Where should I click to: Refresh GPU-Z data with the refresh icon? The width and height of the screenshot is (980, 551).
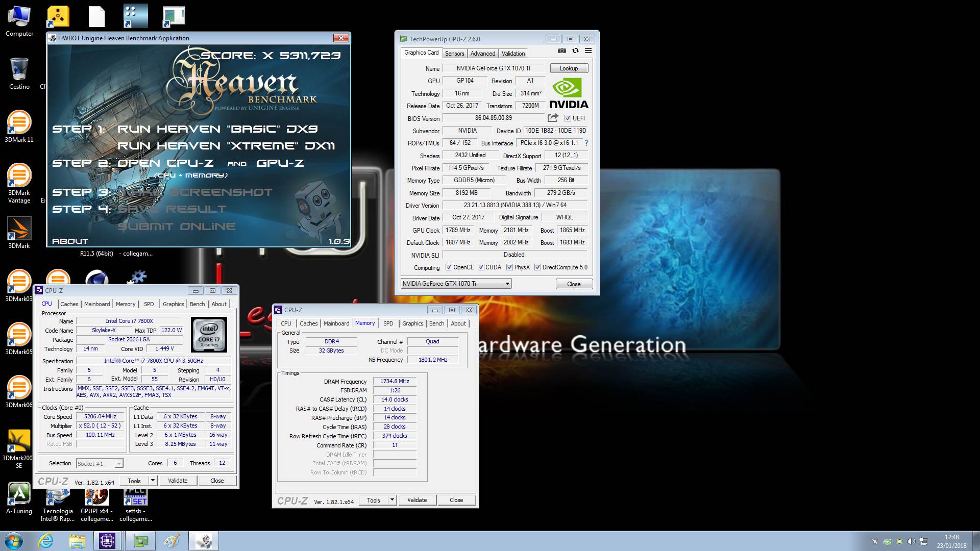pyautogui.click(x=575, y=51)
